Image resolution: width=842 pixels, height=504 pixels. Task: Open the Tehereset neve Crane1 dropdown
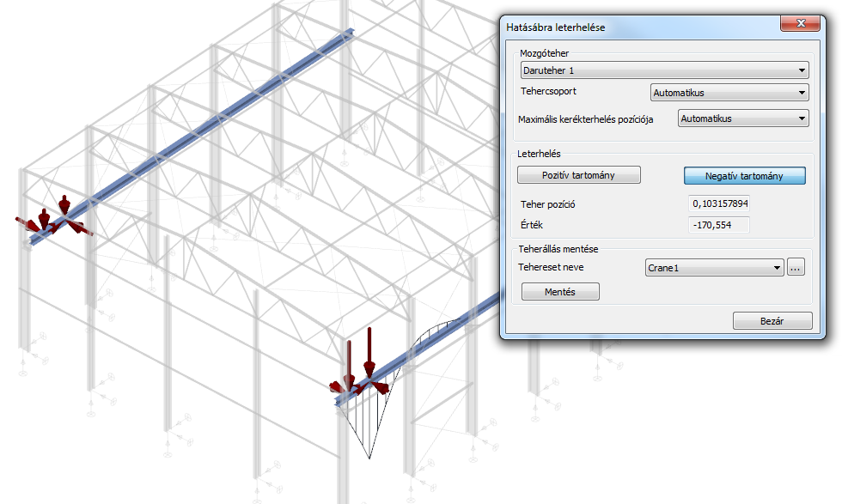[x=715, y=267]
